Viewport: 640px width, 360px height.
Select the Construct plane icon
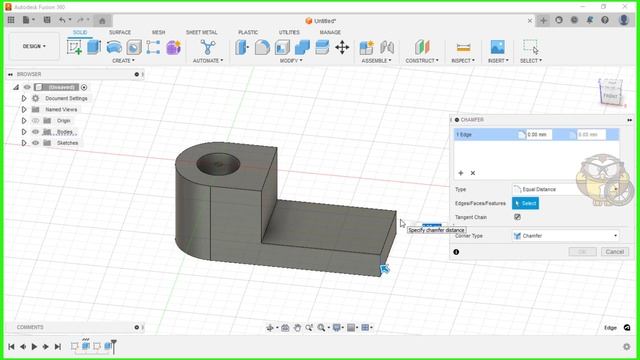tap(422, 47)
